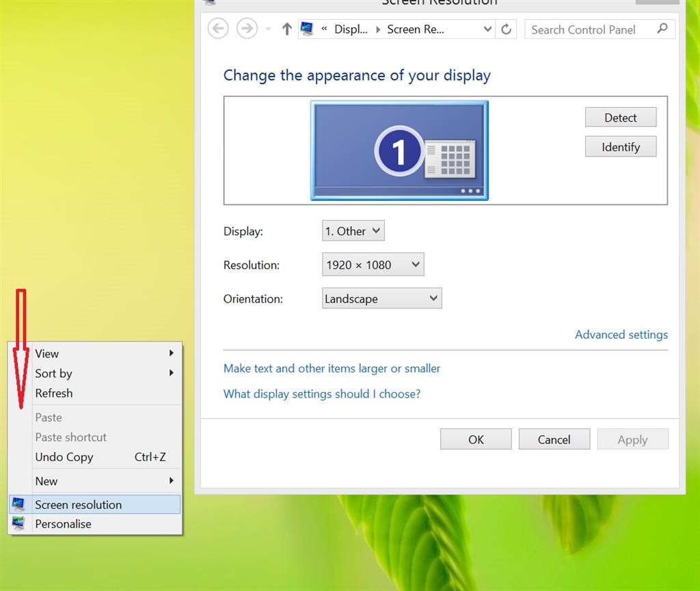700x591 pixels.
Task: Select Screen resolution context menu entry
Action: [x=94, y=504]
